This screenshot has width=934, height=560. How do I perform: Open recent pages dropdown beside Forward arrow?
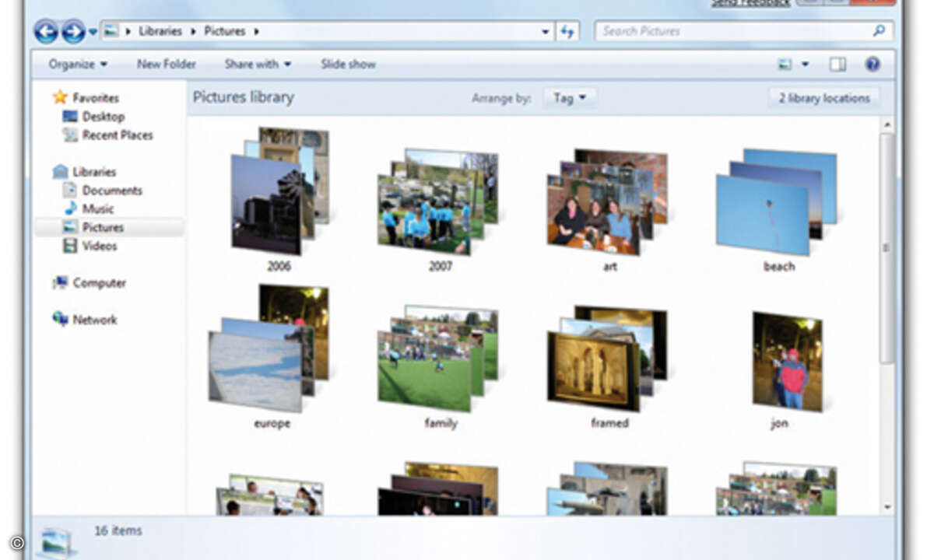[x=93, y=32]
